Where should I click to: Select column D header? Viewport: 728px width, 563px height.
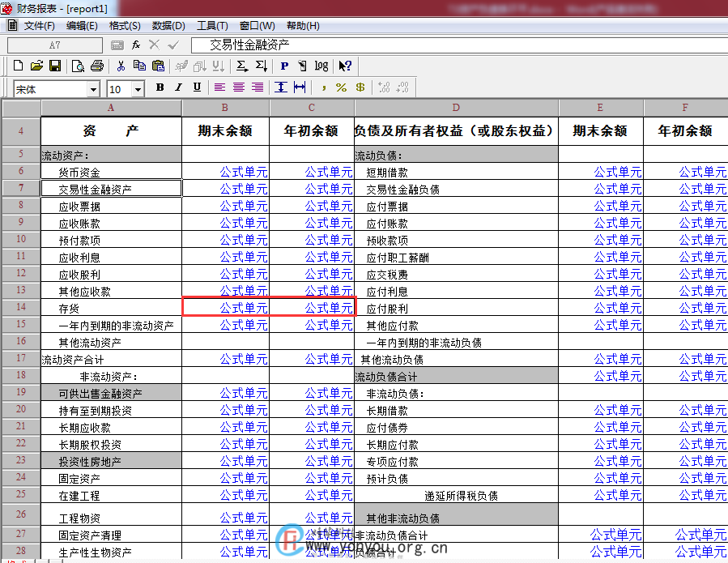[x=456, y=108]
